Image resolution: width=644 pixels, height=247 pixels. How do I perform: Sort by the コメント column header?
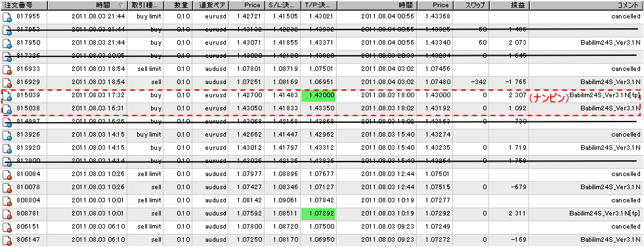click(x=586, y=5)
